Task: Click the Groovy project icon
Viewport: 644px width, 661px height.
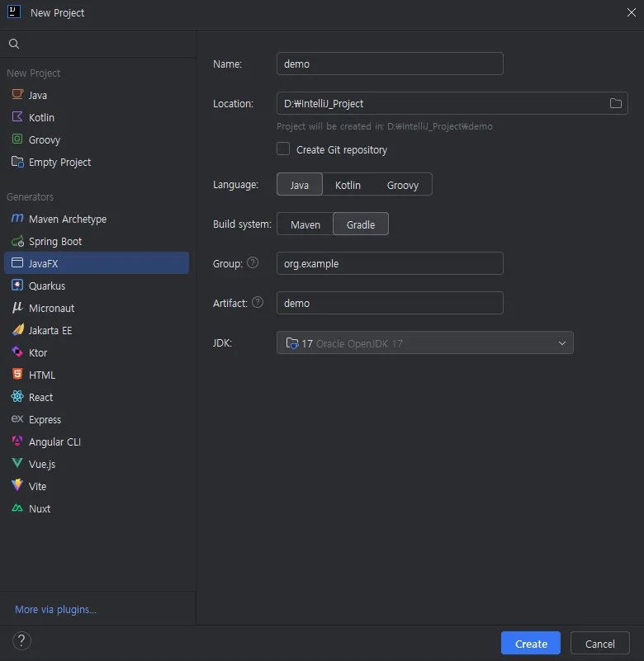Action: click(17, 139)
